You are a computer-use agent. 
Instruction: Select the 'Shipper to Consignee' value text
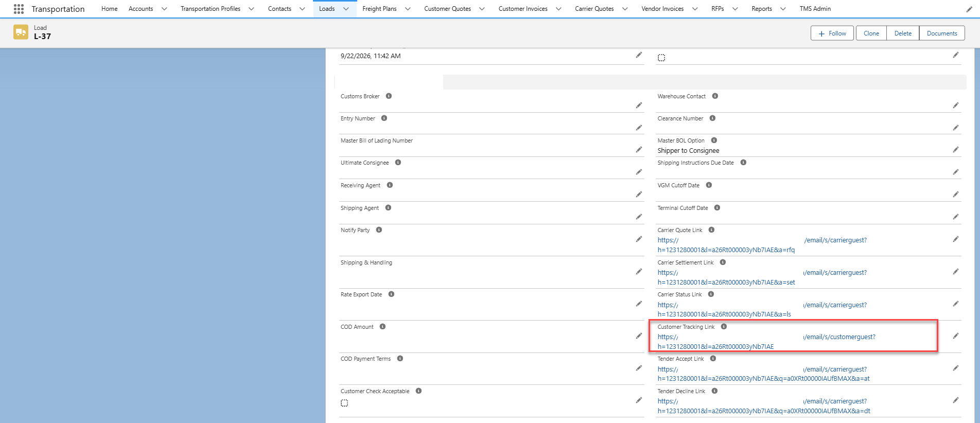tap(688, 151)
